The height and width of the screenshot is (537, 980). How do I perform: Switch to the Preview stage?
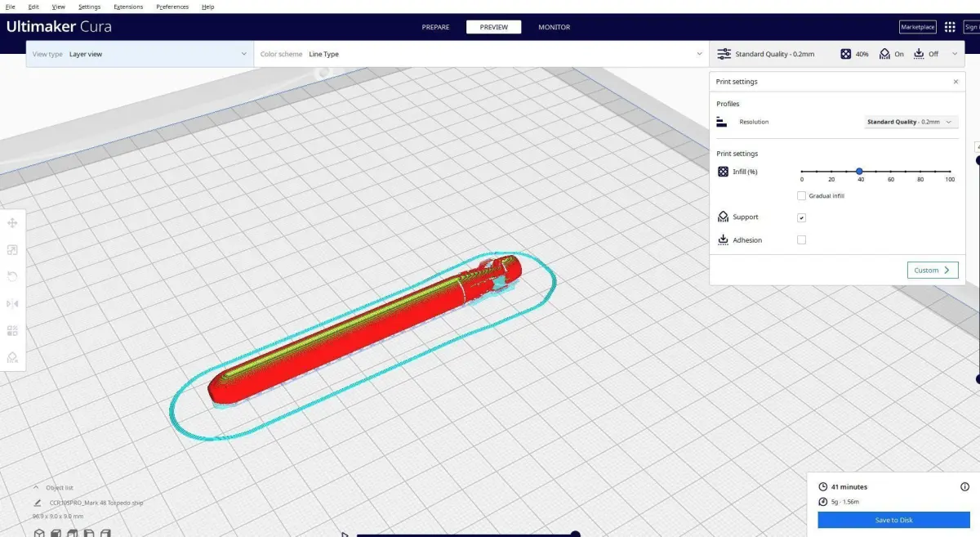(x=493, y=27)
